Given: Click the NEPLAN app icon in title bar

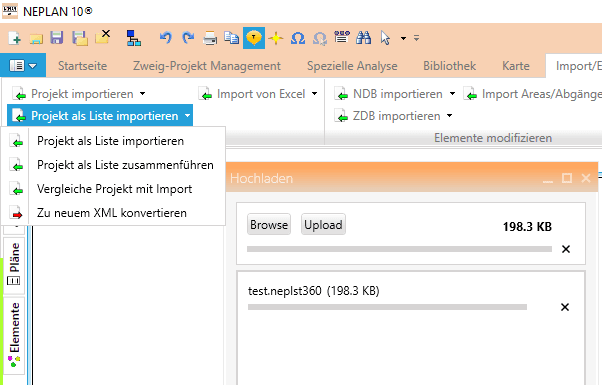Looking at the screenshot, I should click(x=10, y=11).
